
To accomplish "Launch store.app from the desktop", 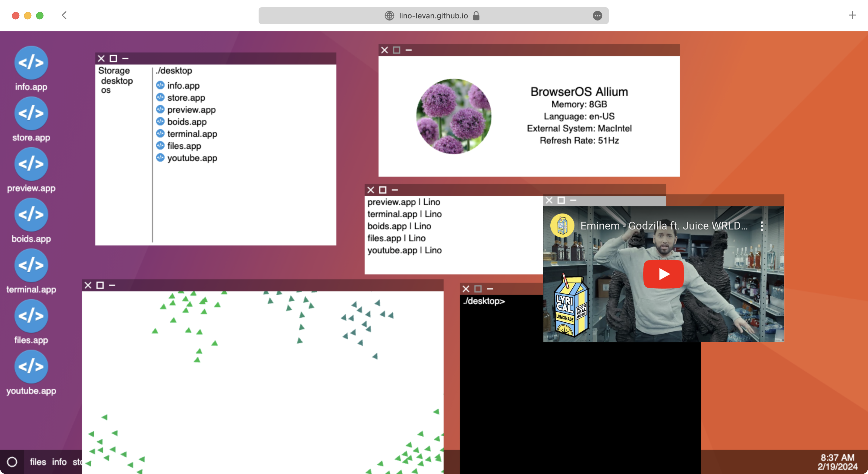I will click(31, 114).
